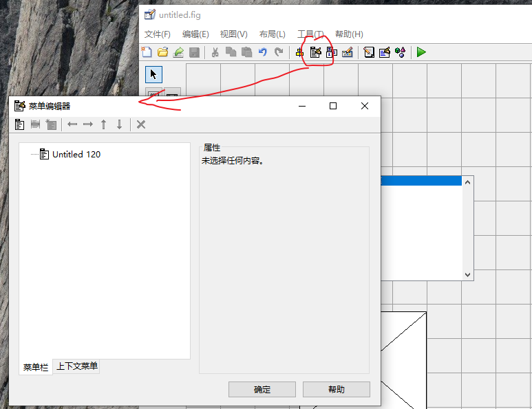Click the listbox scroll-down arrow
The width and height of the screenshot is (532, 409).
click(x=467, y=275)
